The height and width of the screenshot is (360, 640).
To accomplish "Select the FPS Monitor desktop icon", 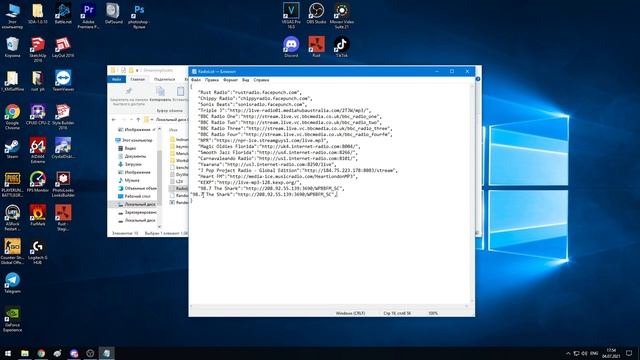I will [38, 182].
